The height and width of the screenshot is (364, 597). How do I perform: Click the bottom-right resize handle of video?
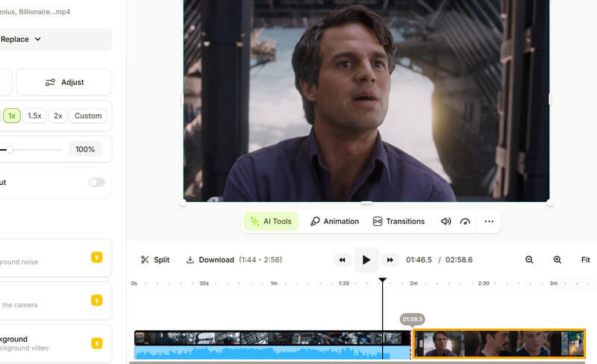(549, 203)
